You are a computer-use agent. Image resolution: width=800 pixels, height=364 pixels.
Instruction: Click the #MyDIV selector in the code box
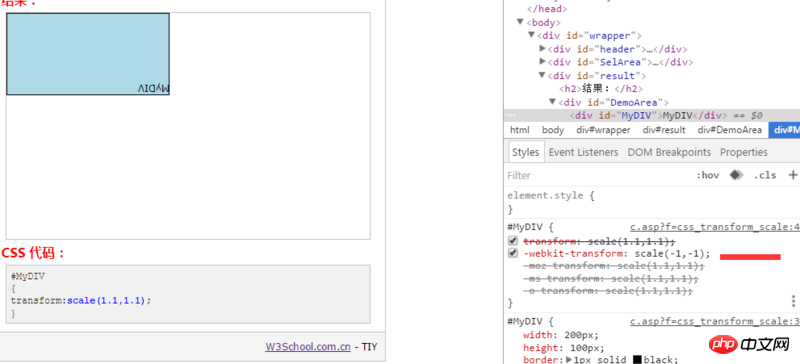pos(28,276)
